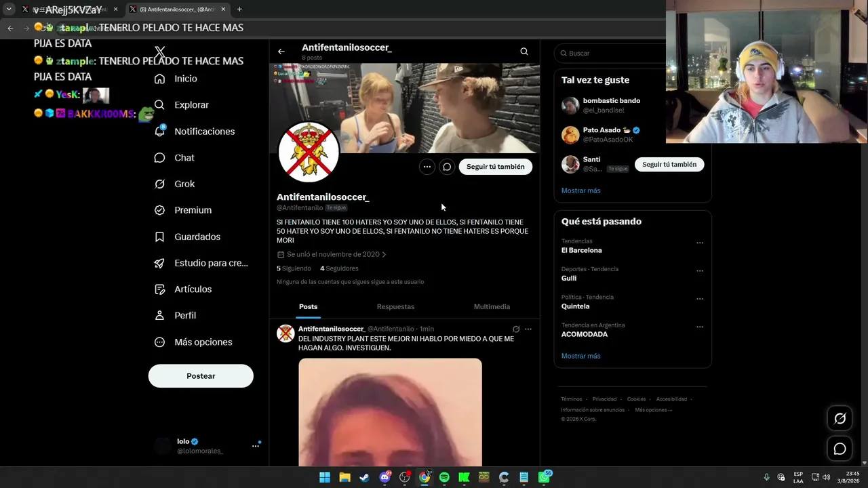868x488 pixels.
Task: Switch to the Respuestas tab
Action: pyautogui.click(x=395, y=307)
